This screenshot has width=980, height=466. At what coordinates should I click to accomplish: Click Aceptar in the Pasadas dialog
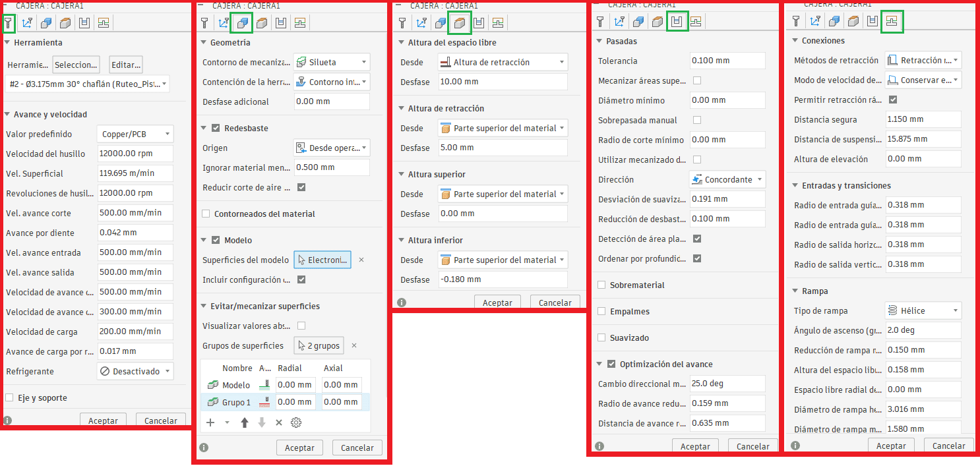coord(695,446)
